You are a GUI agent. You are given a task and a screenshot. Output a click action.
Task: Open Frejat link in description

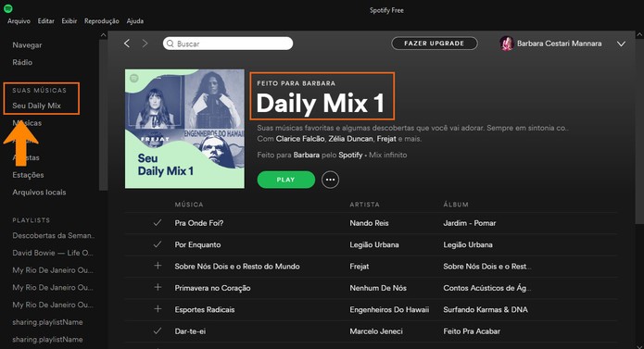pos(386,139)
